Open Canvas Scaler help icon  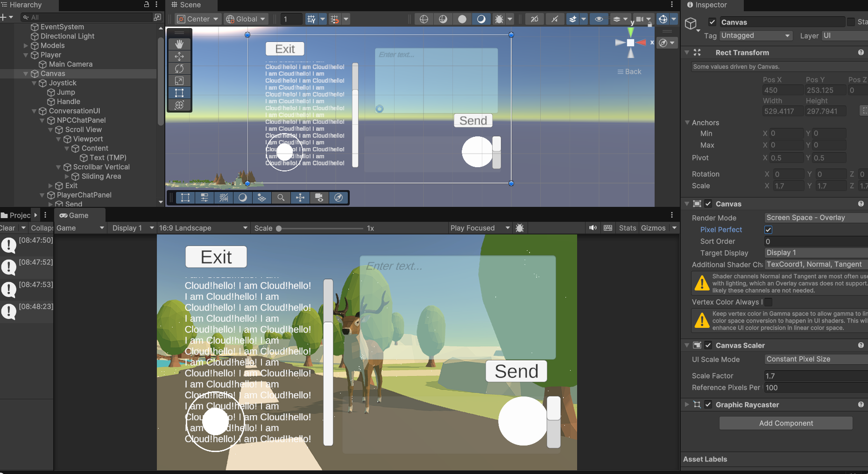coord(861,345)
